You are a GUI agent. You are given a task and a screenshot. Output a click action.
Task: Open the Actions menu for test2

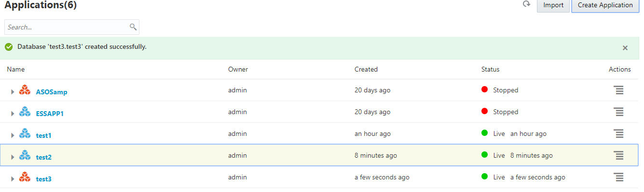coord(619,155)
